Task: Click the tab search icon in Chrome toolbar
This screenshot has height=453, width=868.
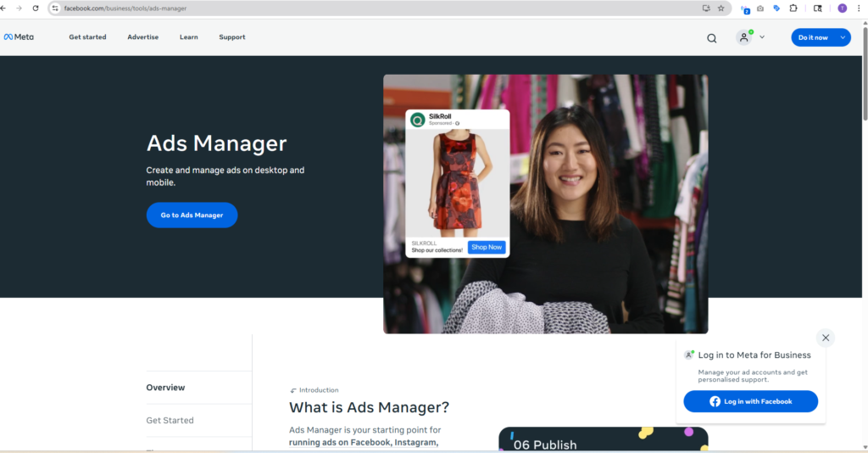Action: point(818,8)
